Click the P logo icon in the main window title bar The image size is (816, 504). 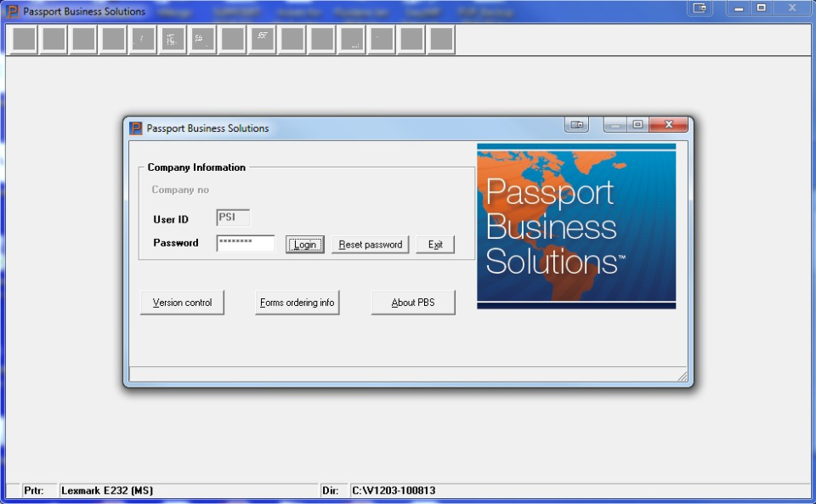coord(12,11)
